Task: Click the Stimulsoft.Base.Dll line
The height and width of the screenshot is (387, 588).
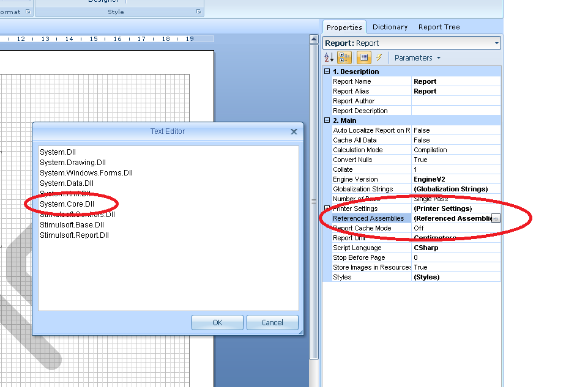Action: click(72, 225)
